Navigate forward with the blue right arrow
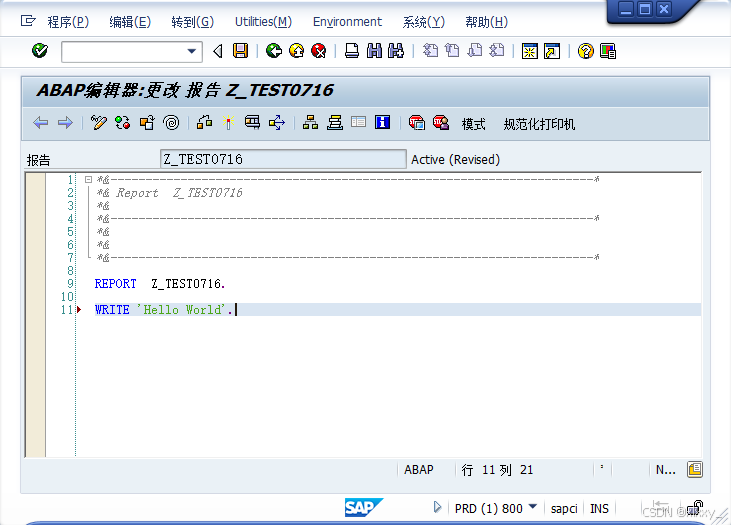The width and height of the screenshot is (731, 525). (65, 123)
